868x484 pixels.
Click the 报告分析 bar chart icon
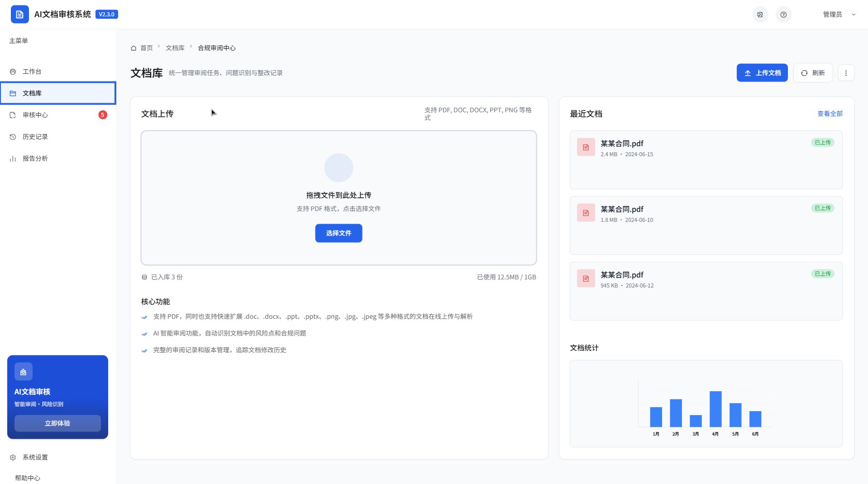[13, 158]
